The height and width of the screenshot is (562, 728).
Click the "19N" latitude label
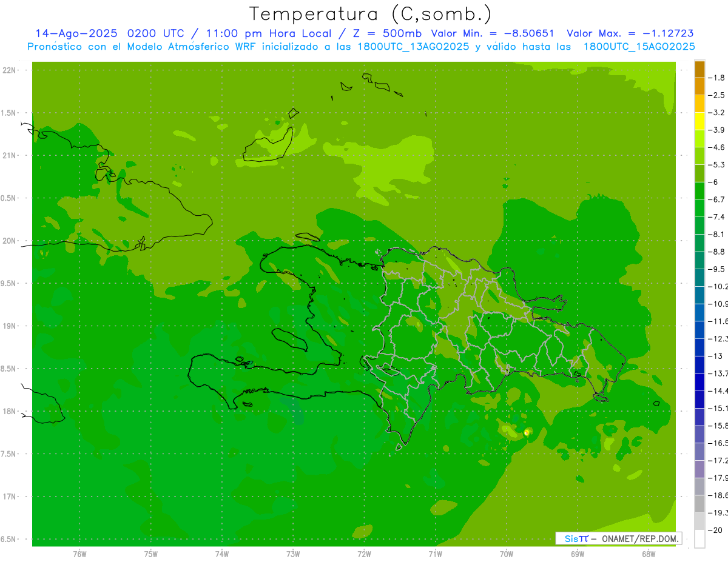pos(10,326)
